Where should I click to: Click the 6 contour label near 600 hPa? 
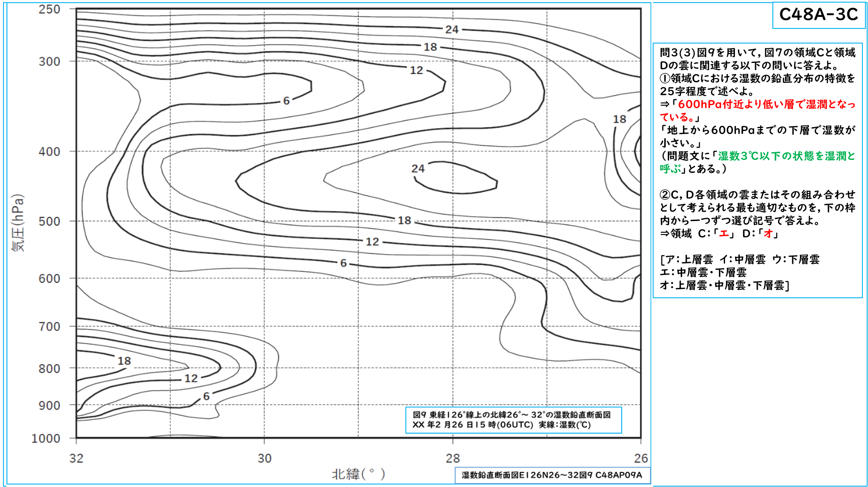tap(343, 263)
